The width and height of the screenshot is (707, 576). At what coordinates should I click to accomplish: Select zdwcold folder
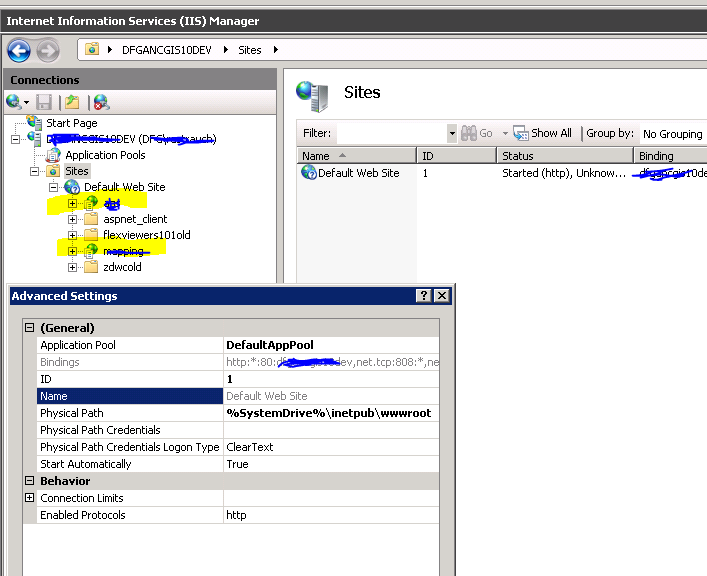pyautogui.click(x=122, y=267)
